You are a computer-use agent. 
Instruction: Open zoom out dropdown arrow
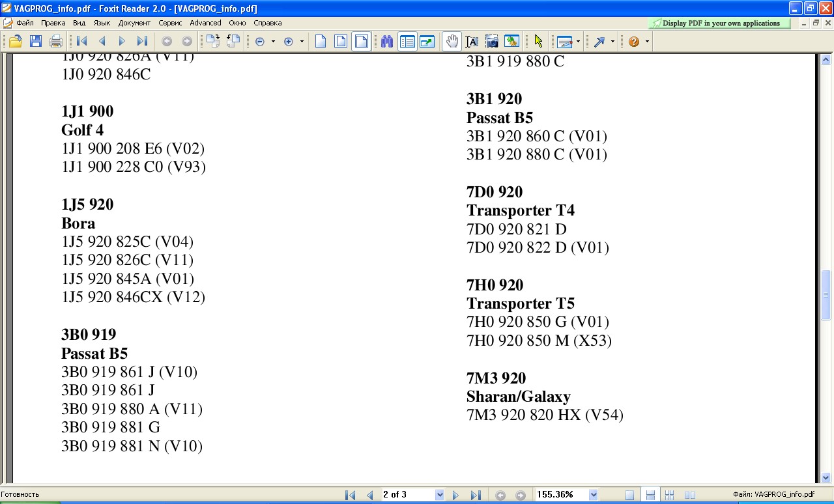273,42
